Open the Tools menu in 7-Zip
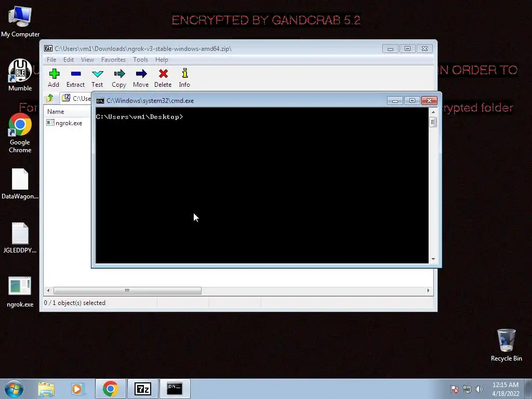 coord(140,60)
